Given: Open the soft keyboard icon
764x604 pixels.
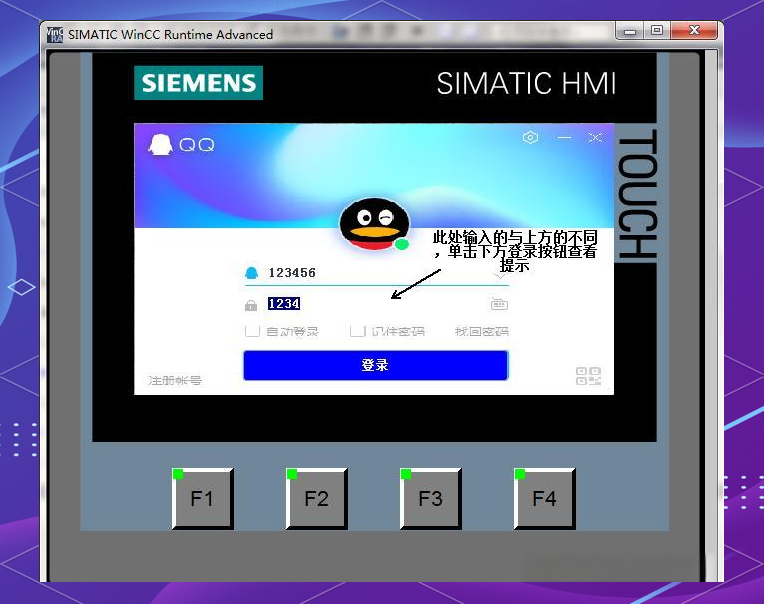Looking at the screenshot, I should pyautogui.click(x=499, y=304).
